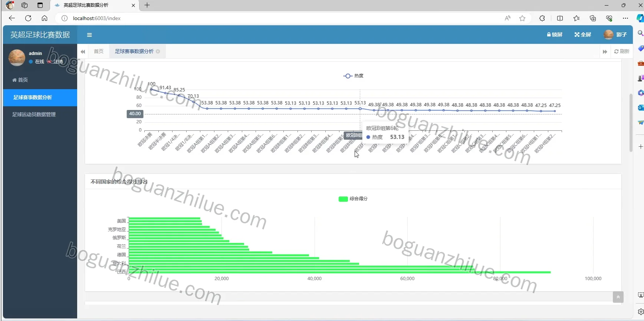Click the 不同国家的综合得分排名 heading

click(x=119, y=182)
